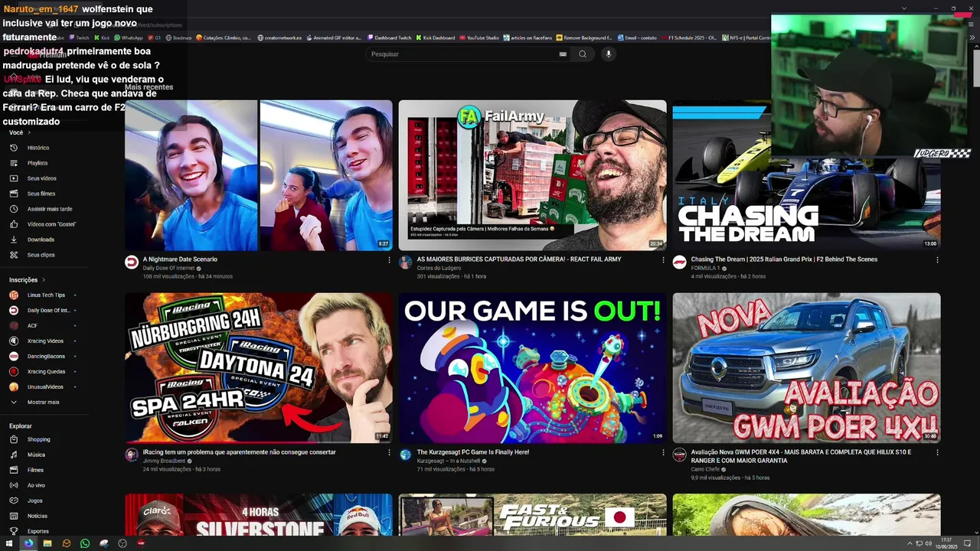
Task: Expand the Inscrições section chevron
Action: pyautogui.click(x=44, y=280)
